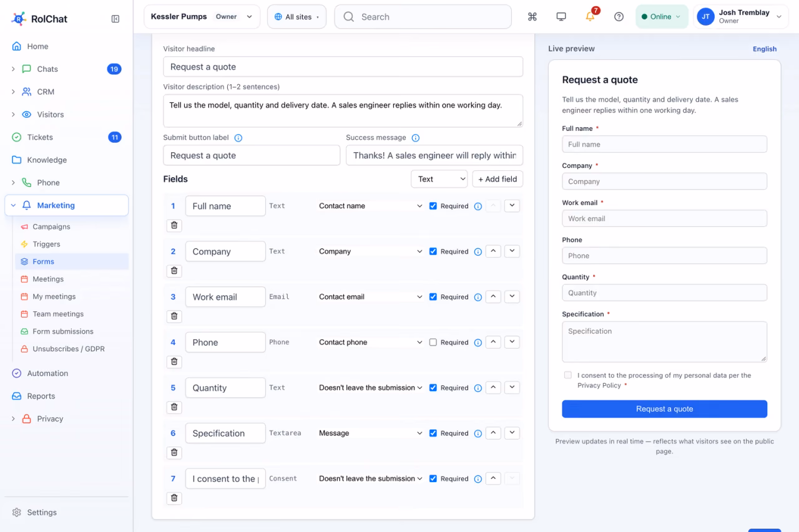
Task: Click the Search input box
Action: [x=423, y=17]
